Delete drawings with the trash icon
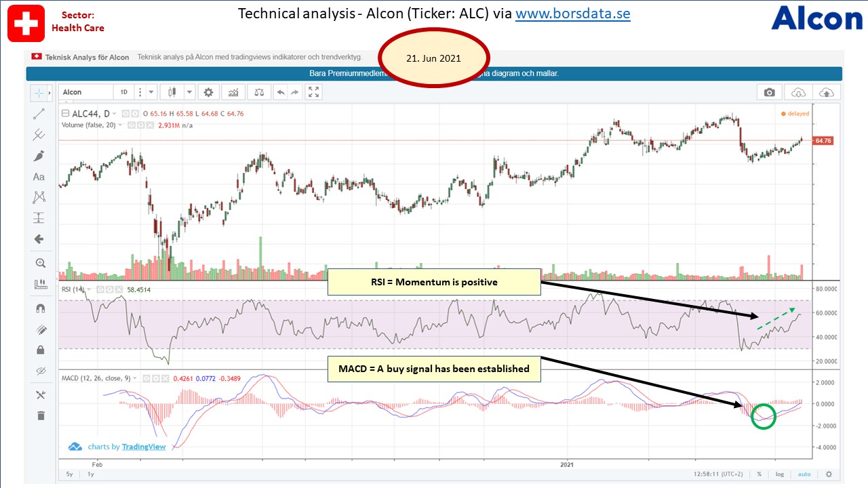Image resolution: width=868 pixels, height=488 pixels. [x=39, y=415]
